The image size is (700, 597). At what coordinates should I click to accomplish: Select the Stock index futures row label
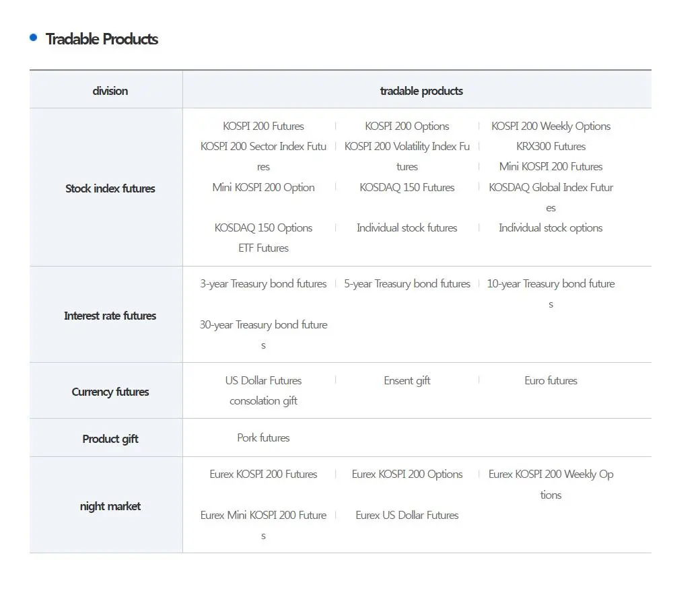[110, 188]
